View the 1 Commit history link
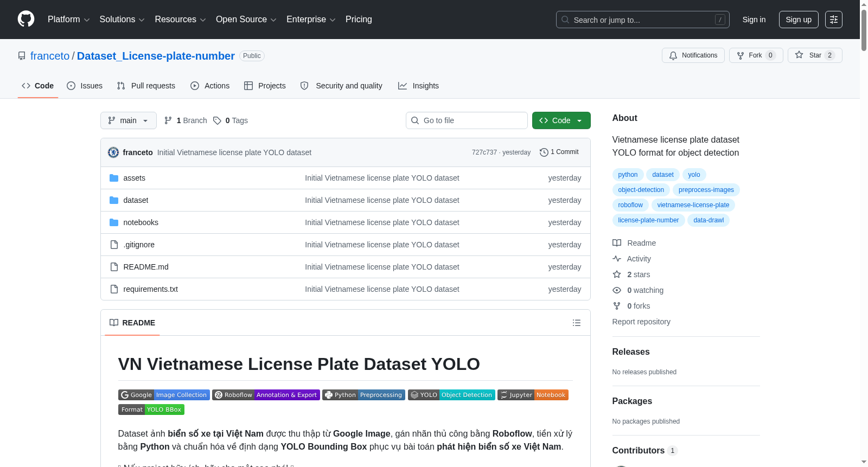868x467 pixels. [x=559, y=152]
